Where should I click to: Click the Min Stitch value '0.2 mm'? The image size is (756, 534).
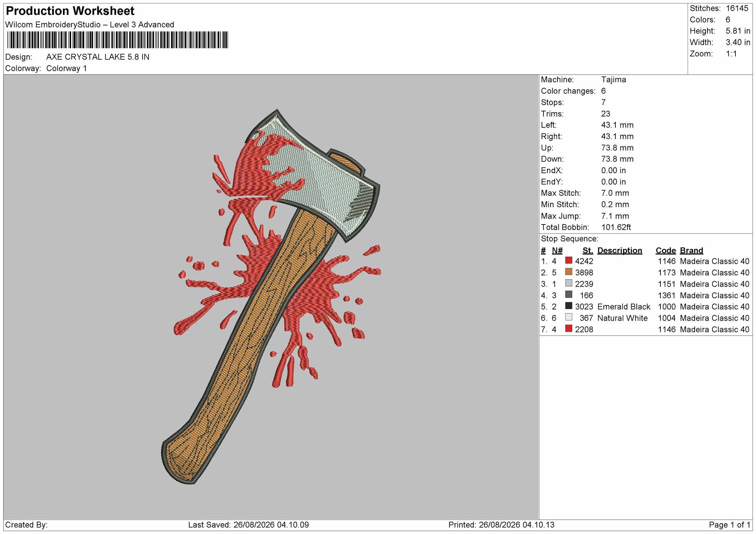coord(615,205)
